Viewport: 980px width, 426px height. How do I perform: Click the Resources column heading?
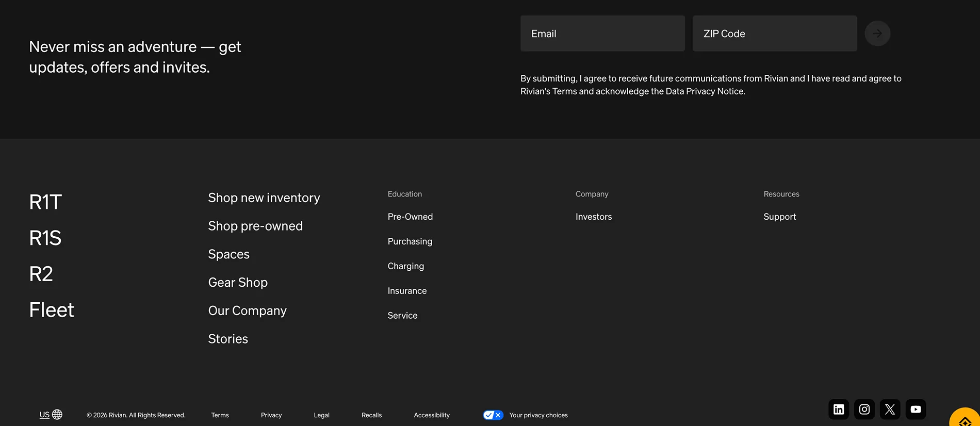[781, 194]
